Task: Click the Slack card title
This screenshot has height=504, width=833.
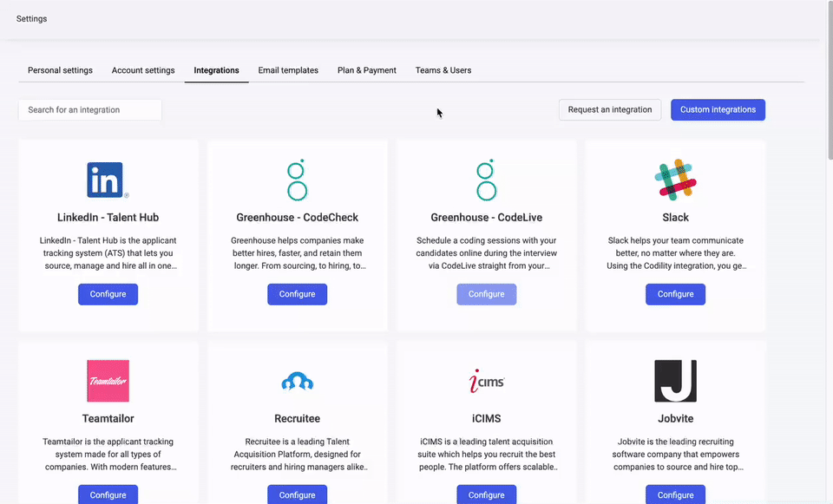Action: 675,217
